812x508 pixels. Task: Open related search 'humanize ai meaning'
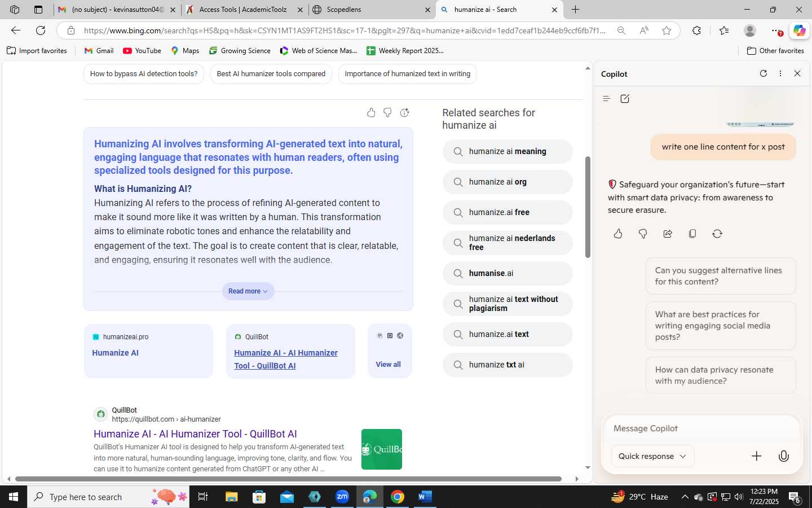pyautogui.click(x=507, y=151)
